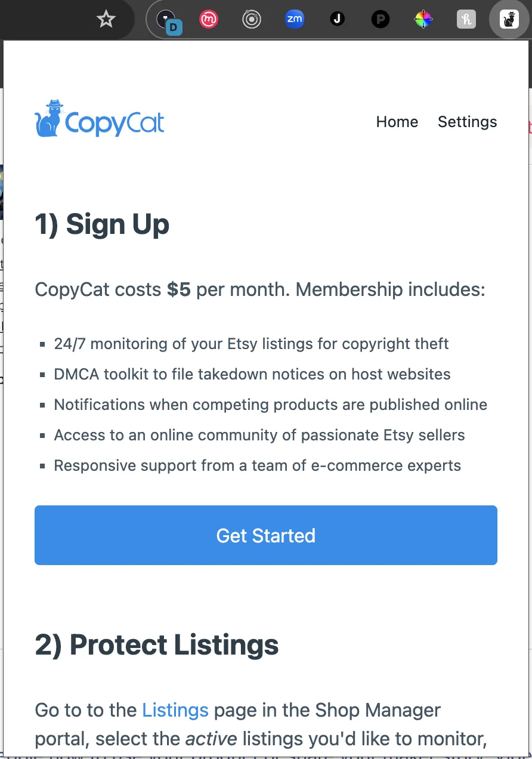The image size is (532, 759).
Task: Click the black 'J' extension icon
Action: pyautogui.click(x=338, y=19)
